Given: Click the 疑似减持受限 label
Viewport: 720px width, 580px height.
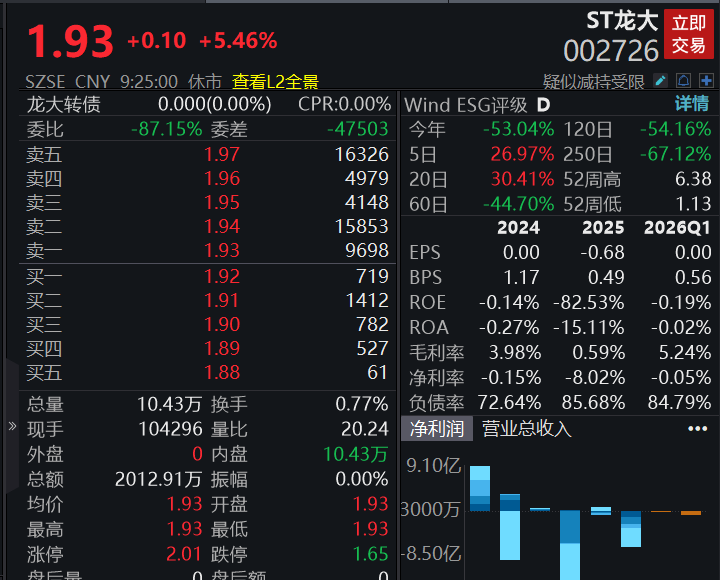Looking at the screenshot, I should click(593, 82).
